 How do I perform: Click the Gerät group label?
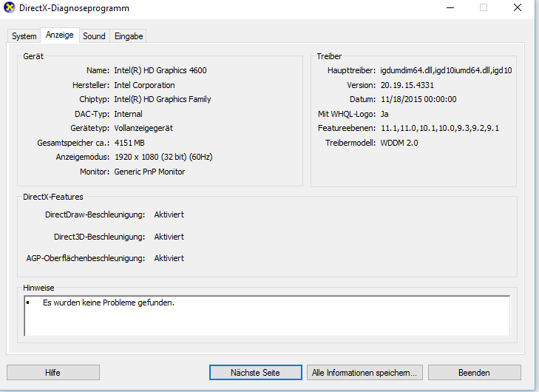[x=33, y=56]
